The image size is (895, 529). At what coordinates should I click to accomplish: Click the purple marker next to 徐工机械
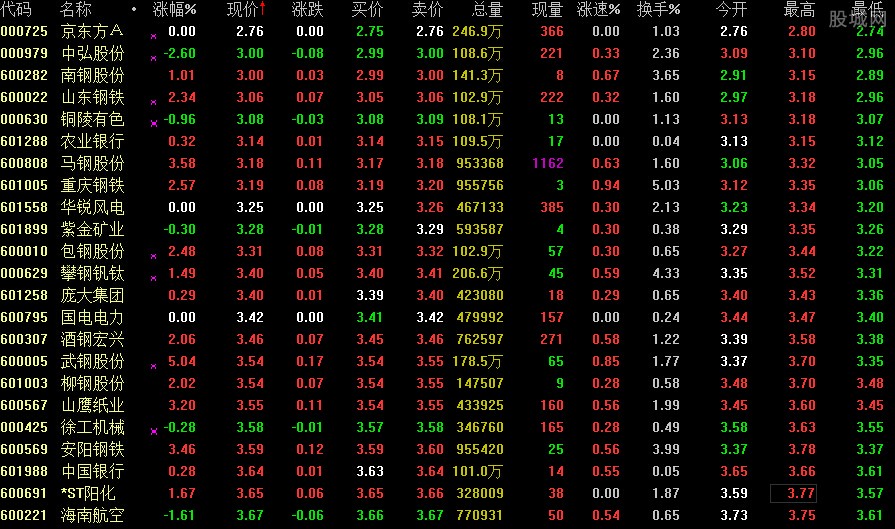[154, 431]
